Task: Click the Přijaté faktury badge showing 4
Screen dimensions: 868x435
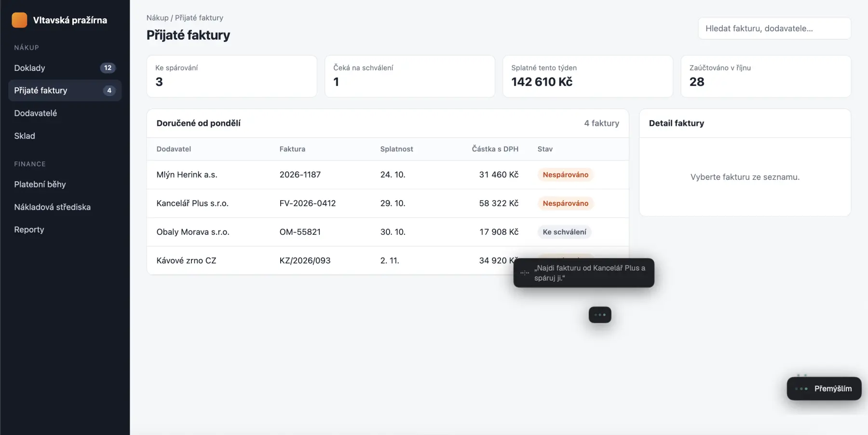Action: [x=109, y=91]
